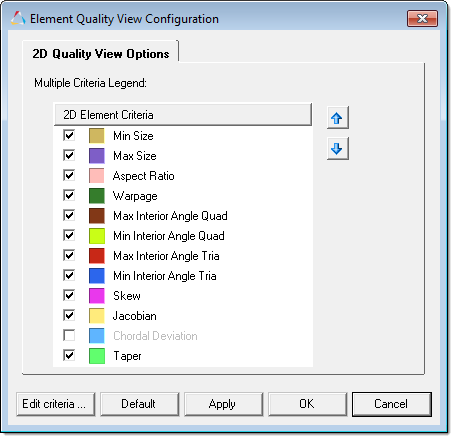Open Min Size tan color swatch
This screenshot has width=454, height=439.
click(97, 136)
